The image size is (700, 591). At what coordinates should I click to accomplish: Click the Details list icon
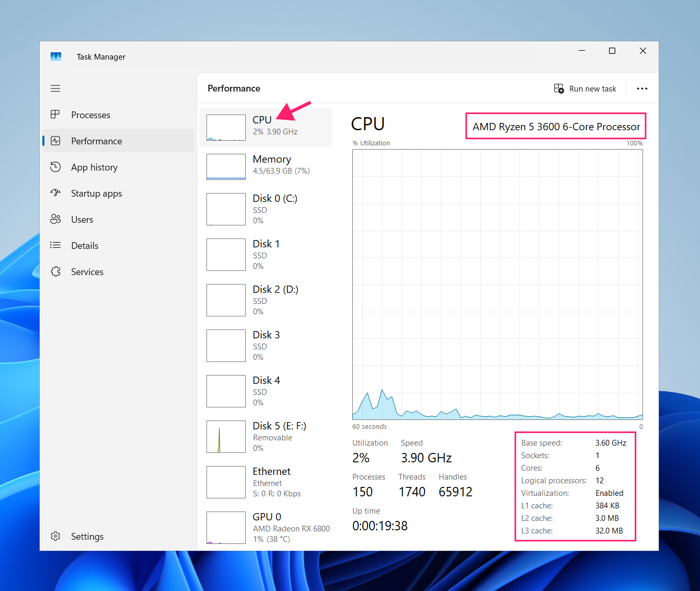tap(55, 245)
